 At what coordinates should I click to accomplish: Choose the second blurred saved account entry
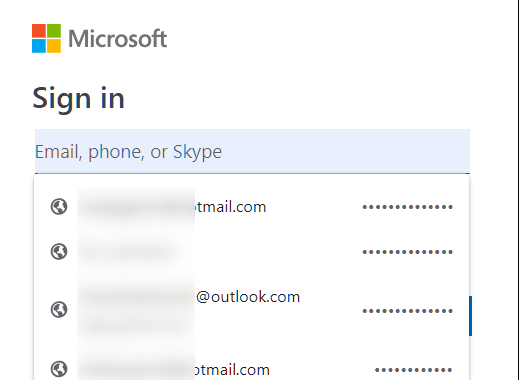coord(252,252)
